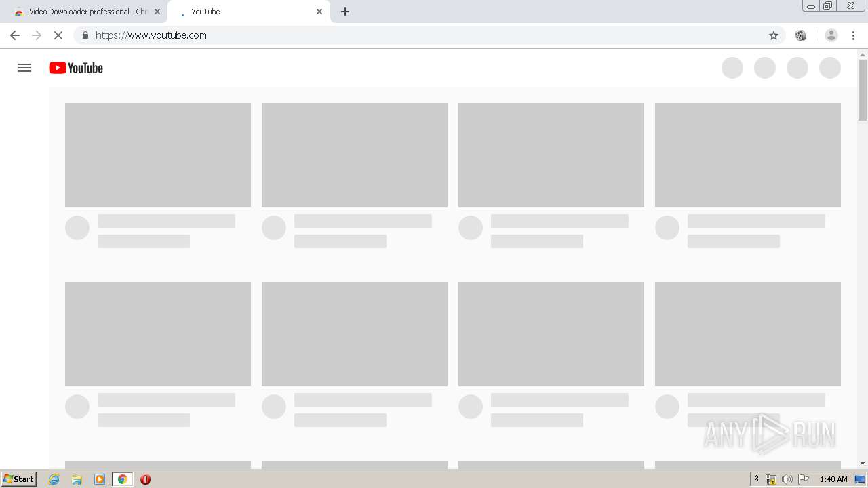Click the Chrome taskbar button

pos(123,479)
